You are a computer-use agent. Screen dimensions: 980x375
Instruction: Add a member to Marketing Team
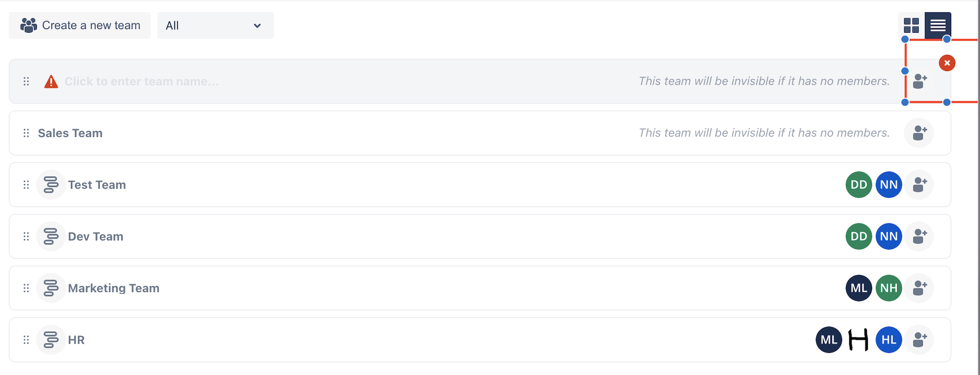919,288
